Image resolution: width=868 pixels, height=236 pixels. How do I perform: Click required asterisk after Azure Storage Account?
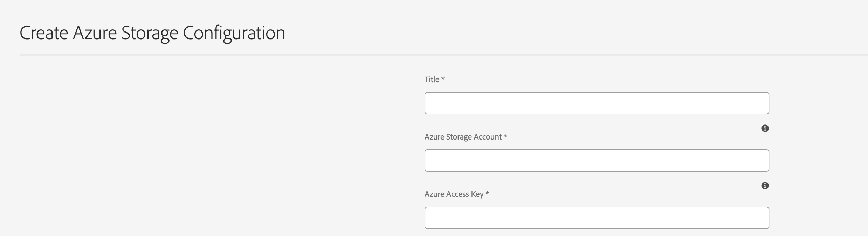(505, 136)
